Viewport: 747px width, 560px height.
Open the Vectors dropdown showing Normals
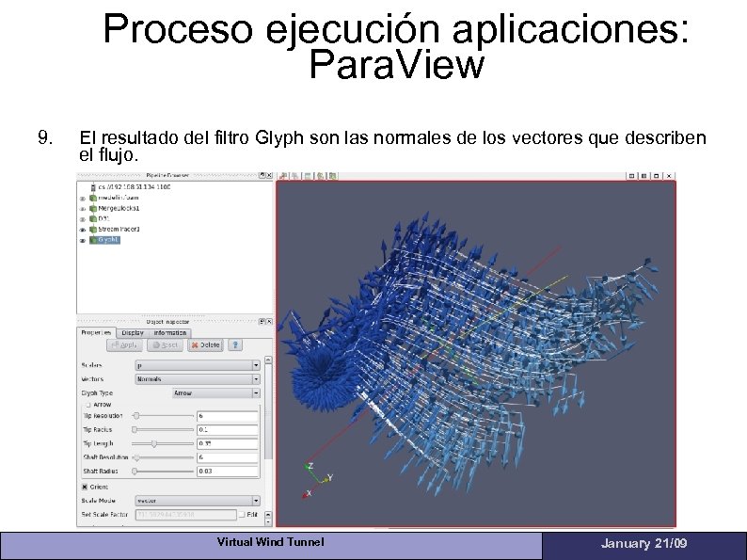(x=198, y=379)
